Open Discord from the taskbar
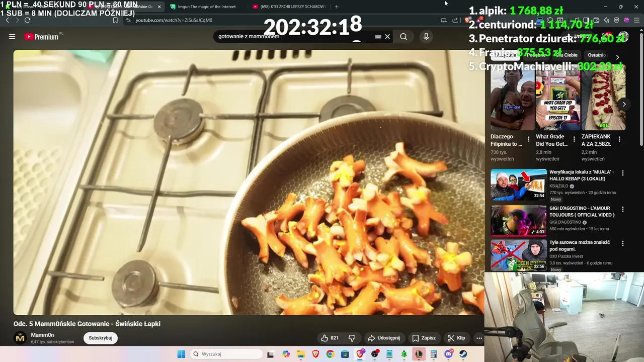The height and width of the screenshot is (362, 644). click(448, 354)
